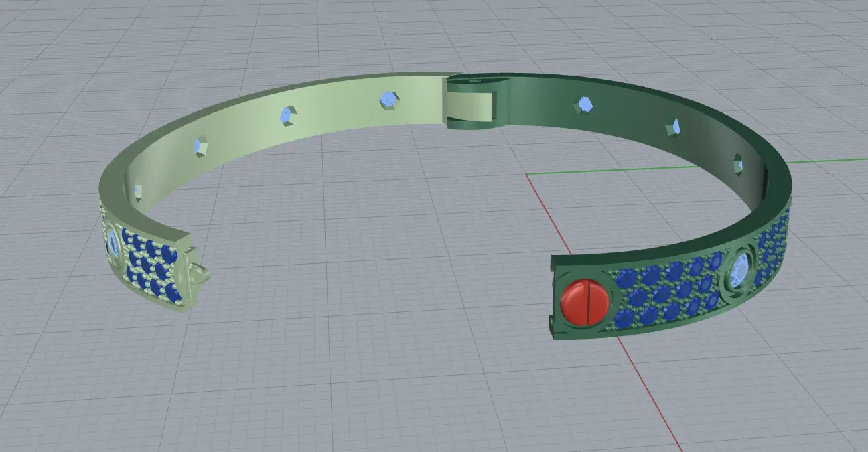Select the large pale-blue round gem beside the red screw

pyautogui.click(x=740, y=270)
